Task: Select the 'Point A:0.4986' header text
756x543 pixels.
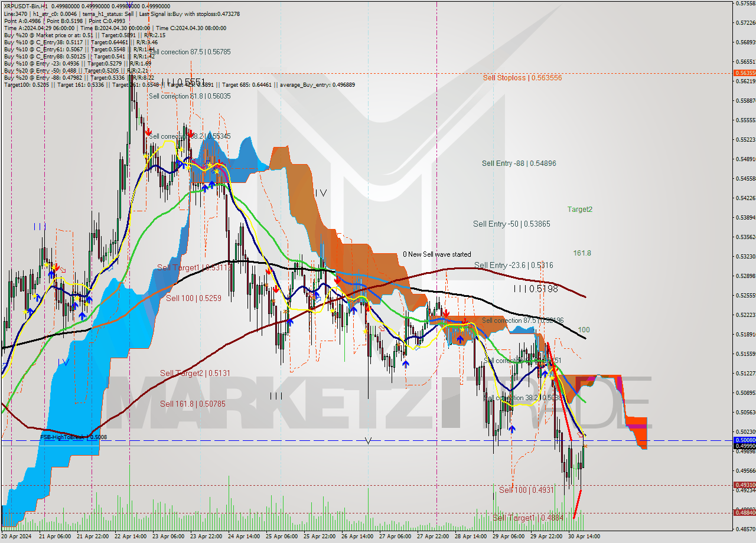Action: [x=23, y=21]
